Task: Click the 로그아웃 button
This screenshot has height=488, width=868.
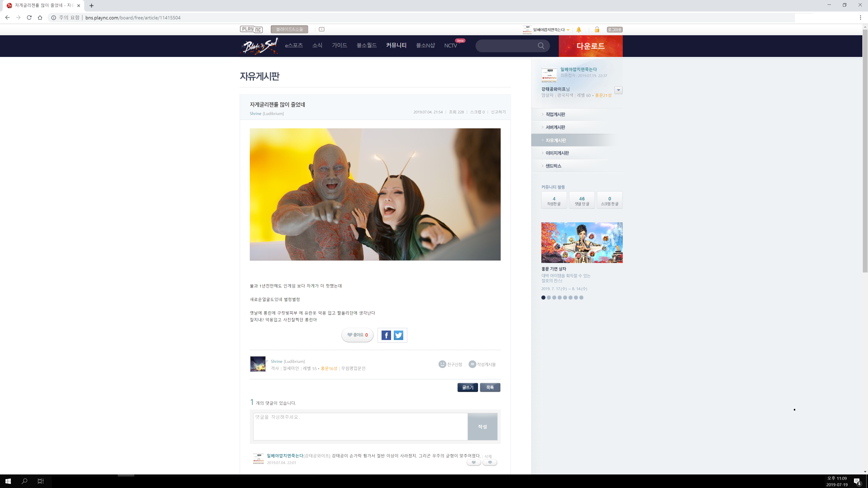Action: pos(615,30)
